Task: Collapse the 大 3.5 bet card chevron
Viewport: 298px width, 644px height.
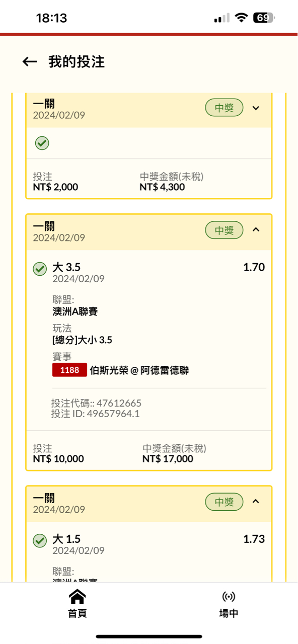Action: coord(256,229)
